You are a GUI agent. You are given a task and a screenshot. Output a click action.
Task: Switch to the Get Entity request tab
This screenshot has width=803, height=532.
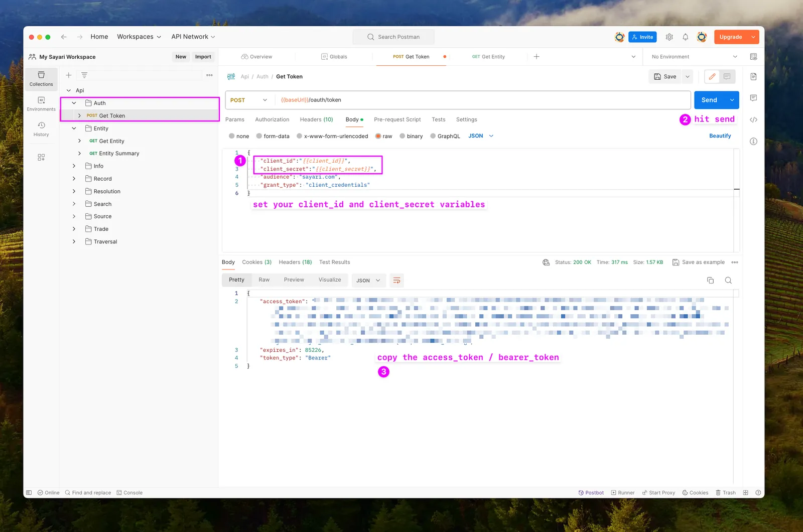488,57
